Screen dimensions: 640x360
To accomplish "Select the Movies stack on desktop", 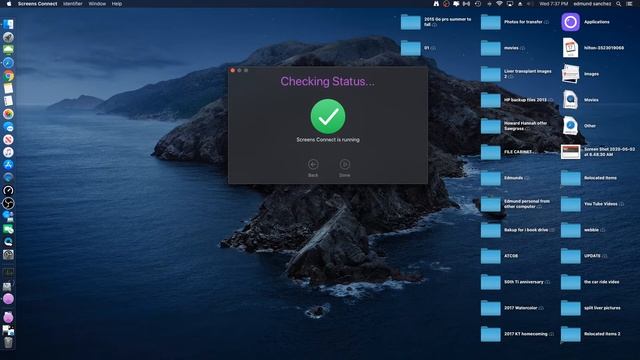I will [571, 100].
